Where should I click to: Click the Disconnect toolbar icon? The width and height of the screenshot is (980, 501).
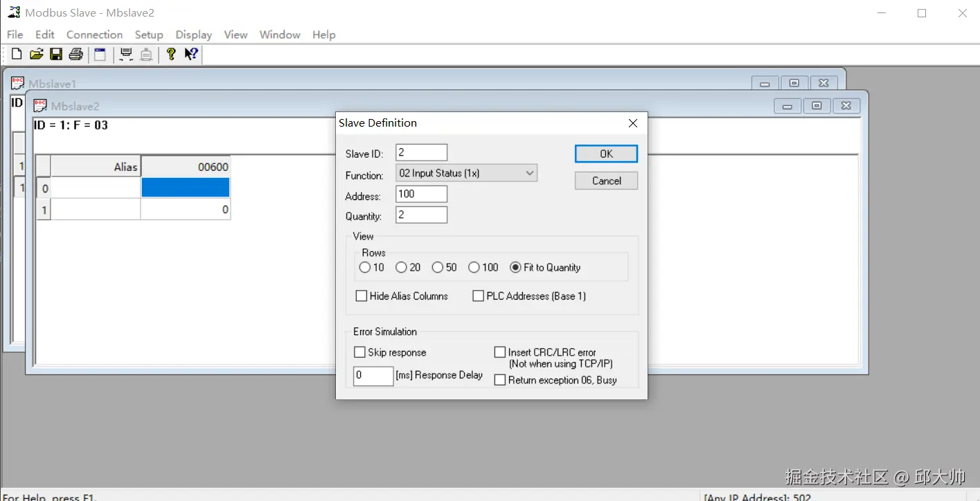tap(146, 54)
